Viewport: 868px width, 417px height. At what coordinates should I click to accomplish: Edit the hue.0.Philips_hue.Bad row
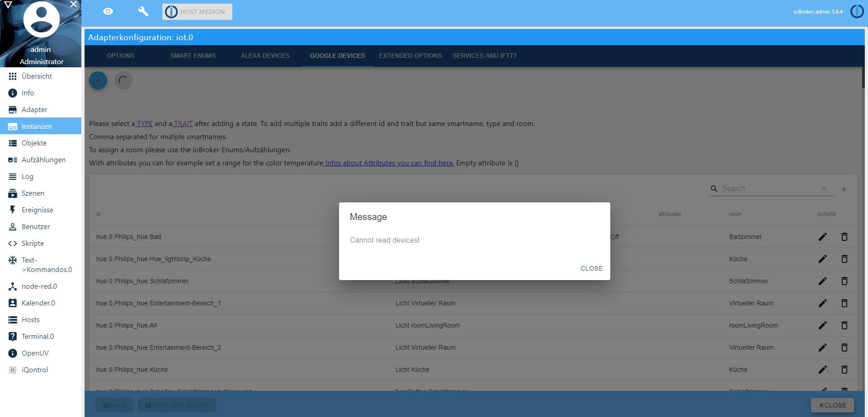point(823,237)
